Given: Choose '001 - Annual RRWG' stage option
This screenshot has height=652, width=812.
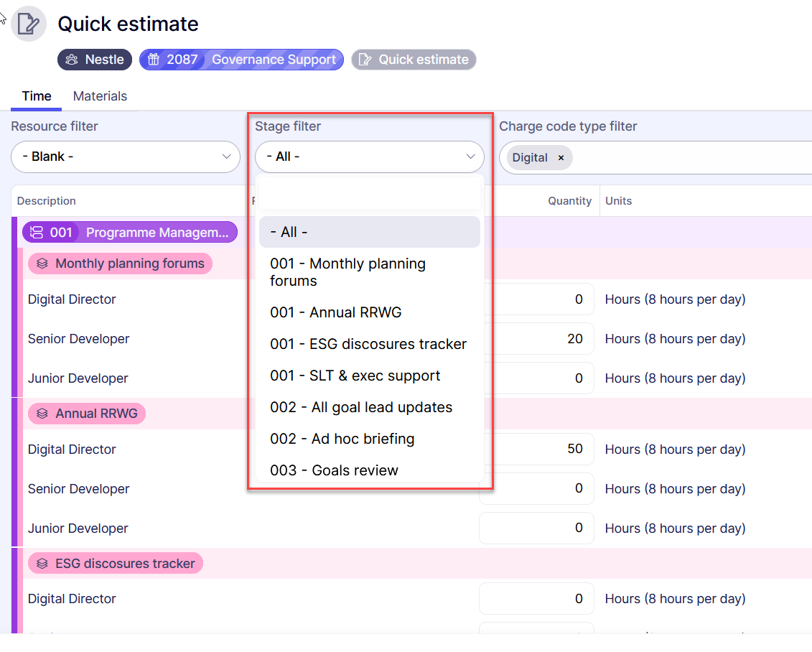Looking at the screenshot, I should [336, 312].
